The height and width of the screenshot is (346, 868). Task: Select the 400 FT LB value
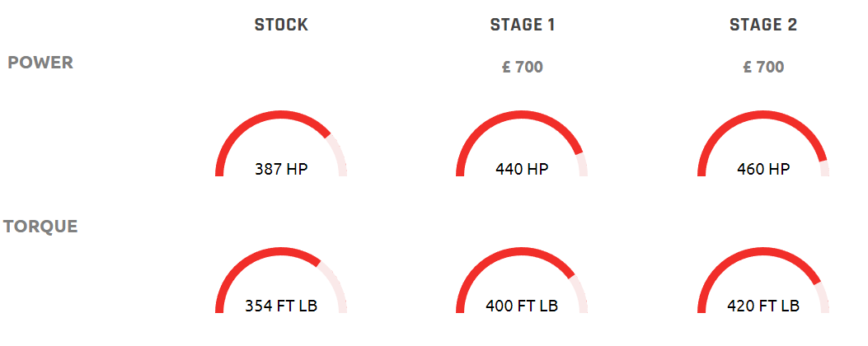(x=522, y=306)
